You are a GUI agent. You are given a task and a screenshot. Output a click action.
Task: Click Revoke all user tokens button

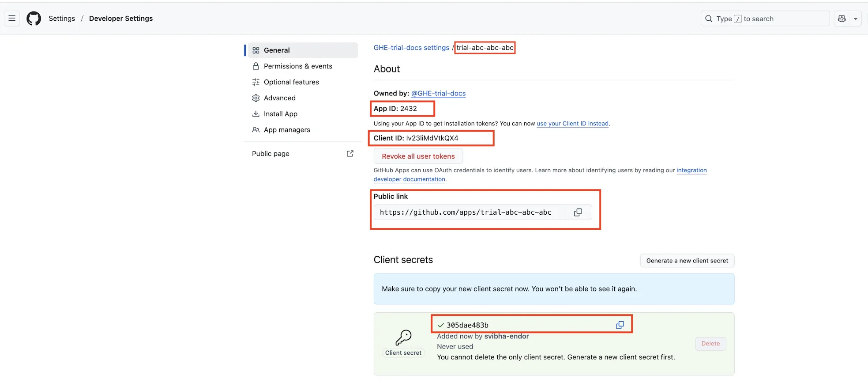pos(418,156)
